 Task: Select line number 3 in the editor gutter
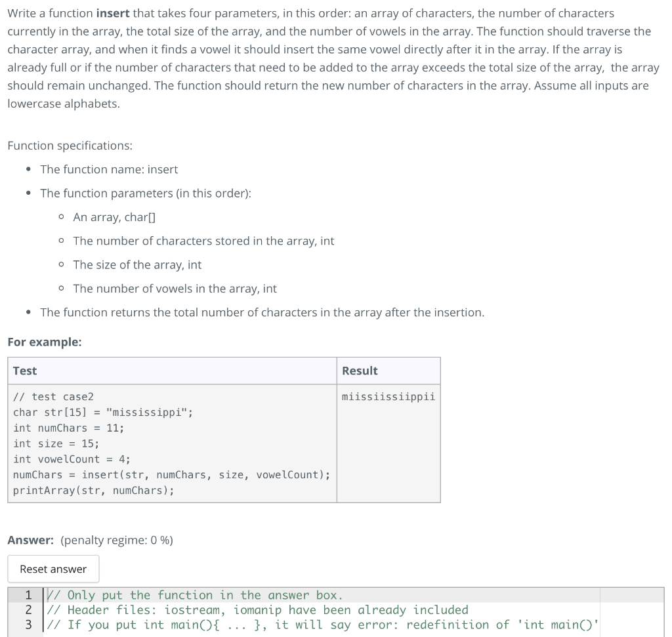[27, 625]
